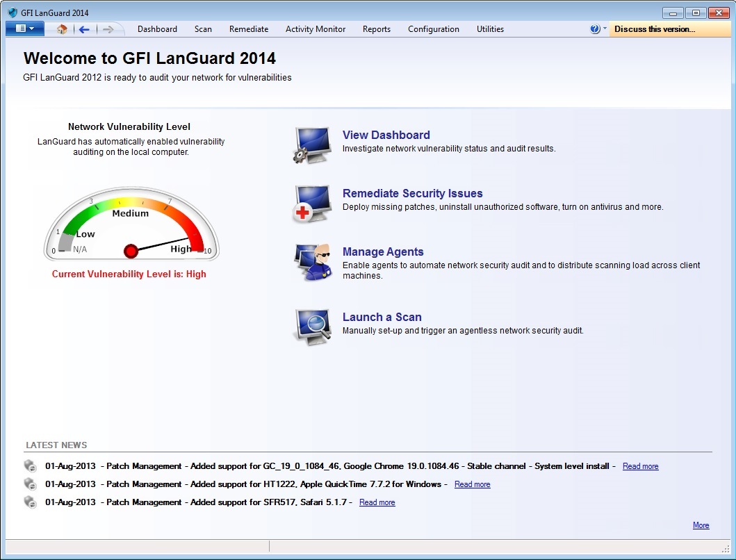736x560 pixels.
Task: Open the Utilities tab
Action: (490, 29)
